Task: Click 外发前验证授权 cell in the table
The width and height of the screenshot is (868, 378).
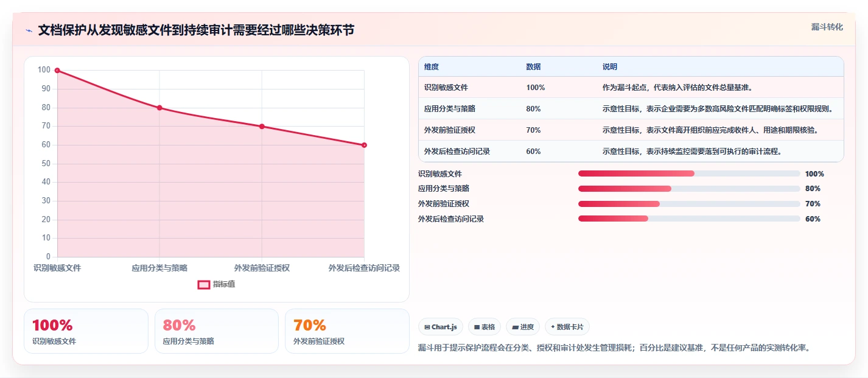Action: click(x=450, y=130)
